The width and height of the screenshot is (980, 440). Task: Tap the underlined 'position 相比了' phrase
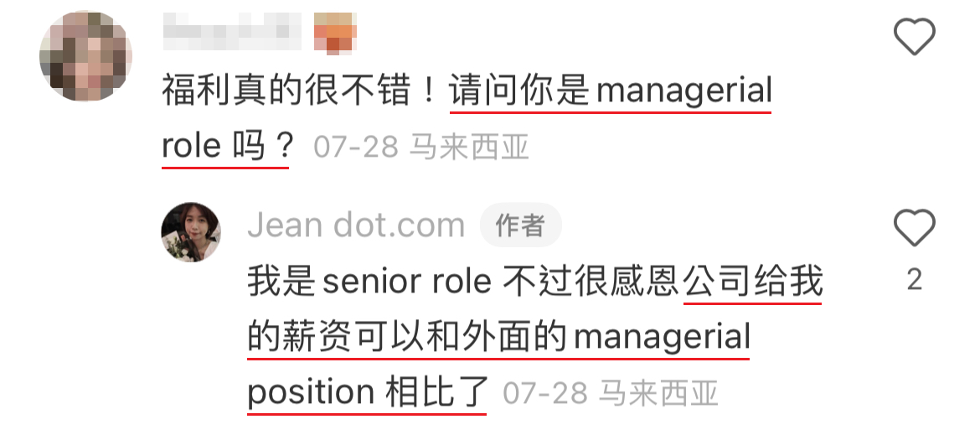pos(367,393)
